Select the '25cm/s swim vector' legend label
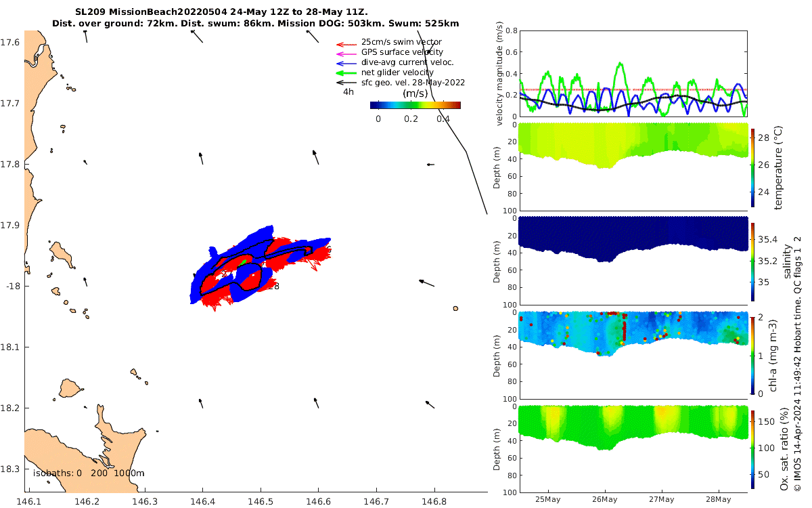The image size is (812, 508). (401, 42)
